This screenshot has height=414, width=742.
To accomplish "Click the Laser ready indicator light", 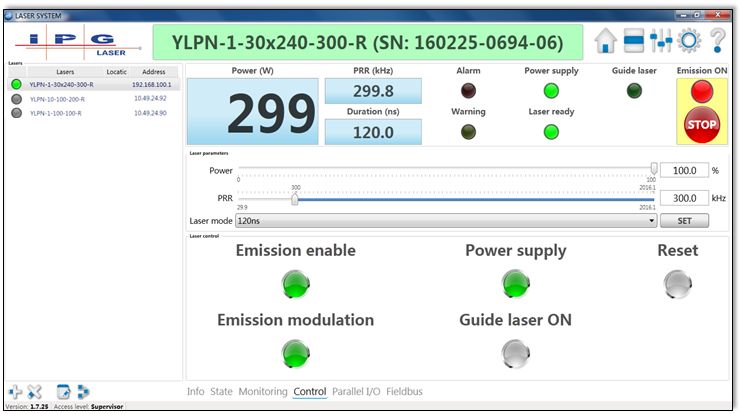I will tap(551, 132).
